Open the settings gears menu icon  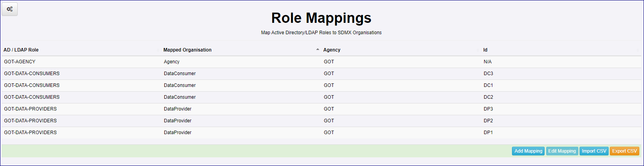point(10,9)
